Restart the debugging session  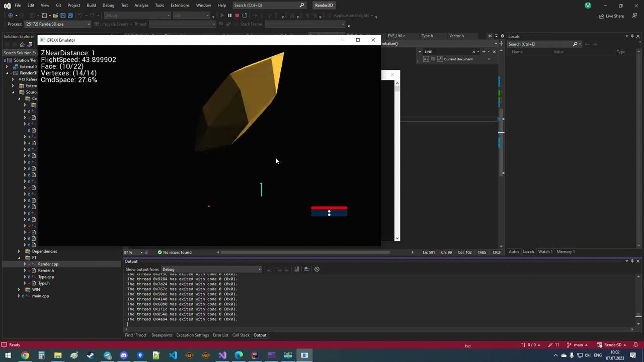(x=245, y=16)
